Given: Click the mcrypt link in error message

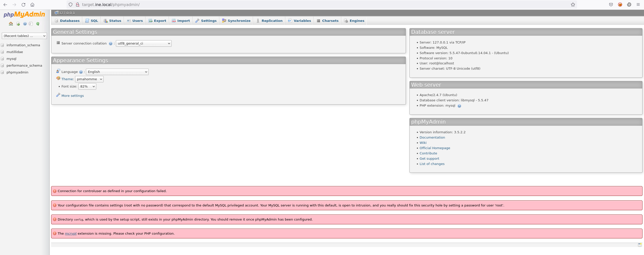Looking at the screenshot, I should (x=71, y=234).
